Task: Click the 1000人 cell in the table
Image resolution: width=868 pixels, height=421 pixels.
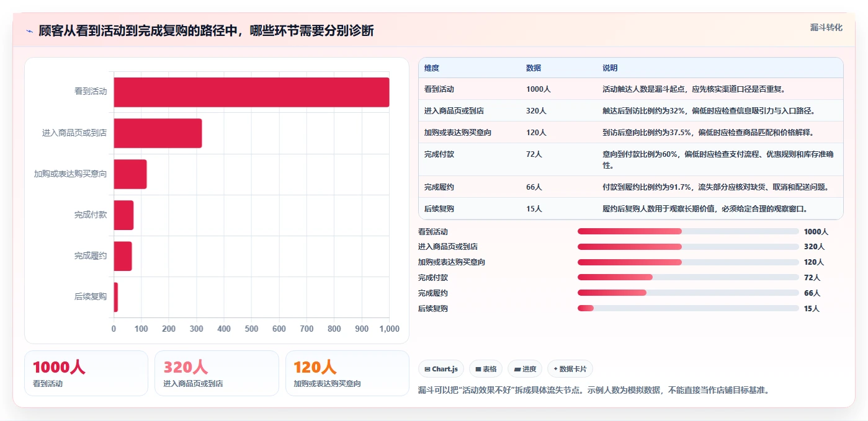Action: pos(539,89)
